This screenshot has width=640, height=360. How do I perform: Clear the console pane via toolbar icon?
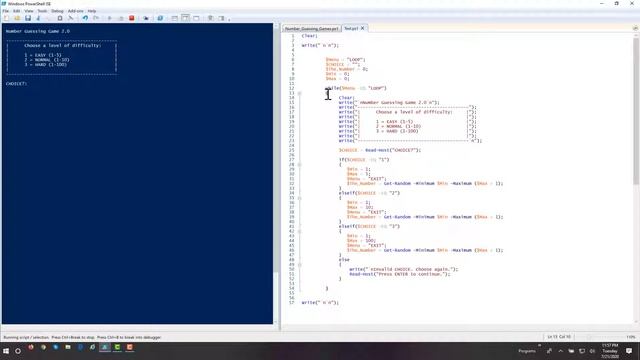(x=71, y=18)
